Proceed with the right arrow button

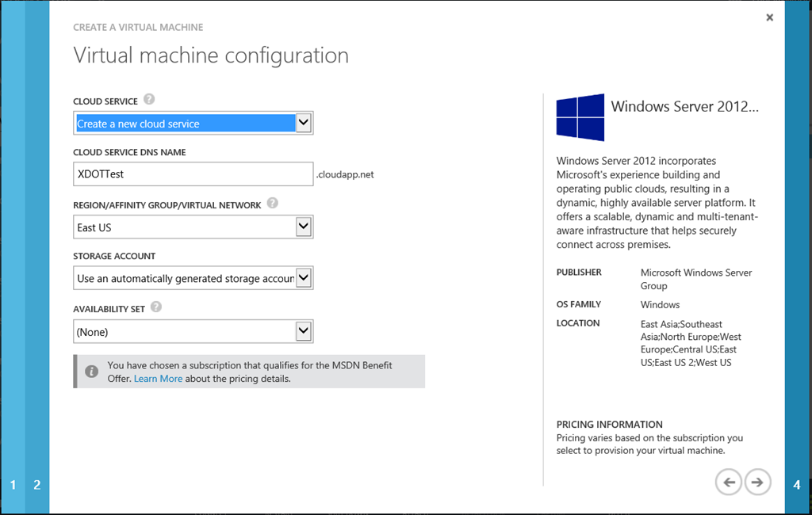coord(757,482)
